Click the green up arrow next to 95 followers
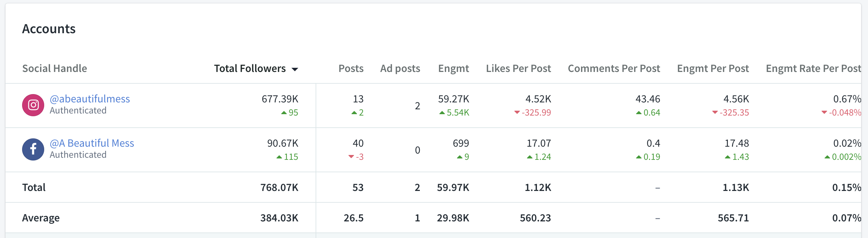This screenshot has height=238, width=868. [x=284, y=113]
